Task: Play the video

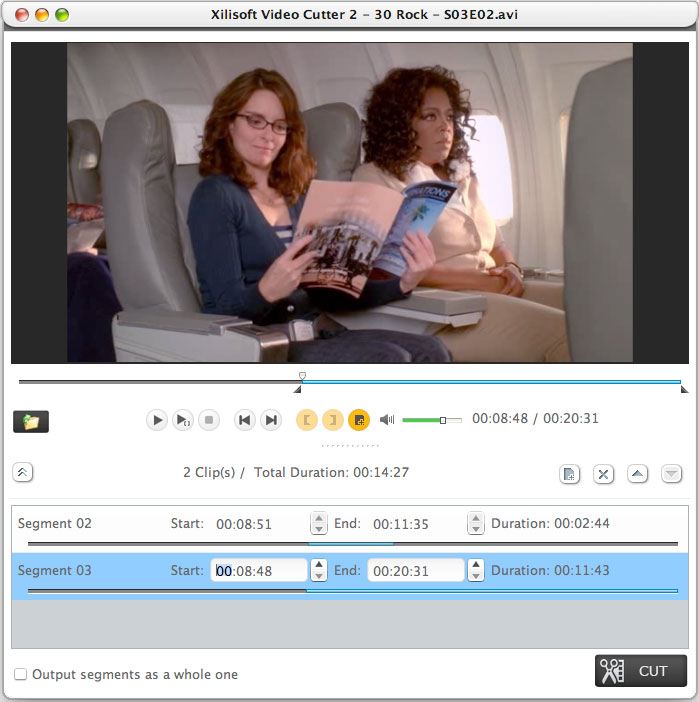Action: click(x=157, y=420)
